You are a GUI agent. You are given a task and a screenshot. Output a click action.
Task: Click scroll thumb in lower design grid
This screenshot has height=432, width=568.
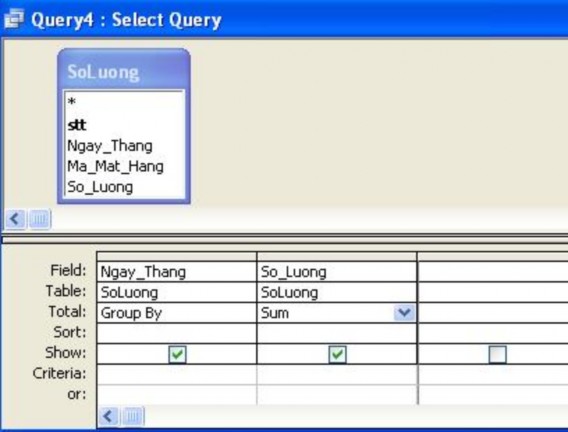pyautogui.click(x=133, y=416)
